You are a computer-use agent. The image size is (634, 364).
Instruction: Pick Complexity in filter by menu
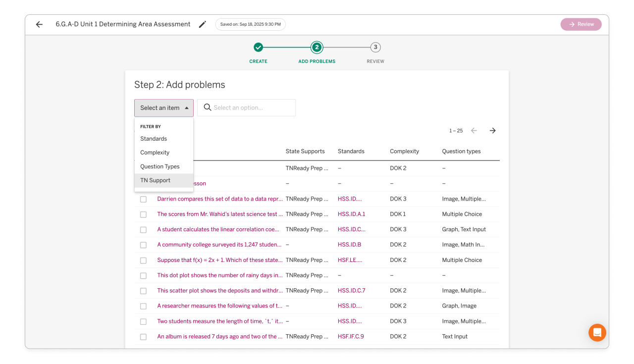click(x=155, y=153)
